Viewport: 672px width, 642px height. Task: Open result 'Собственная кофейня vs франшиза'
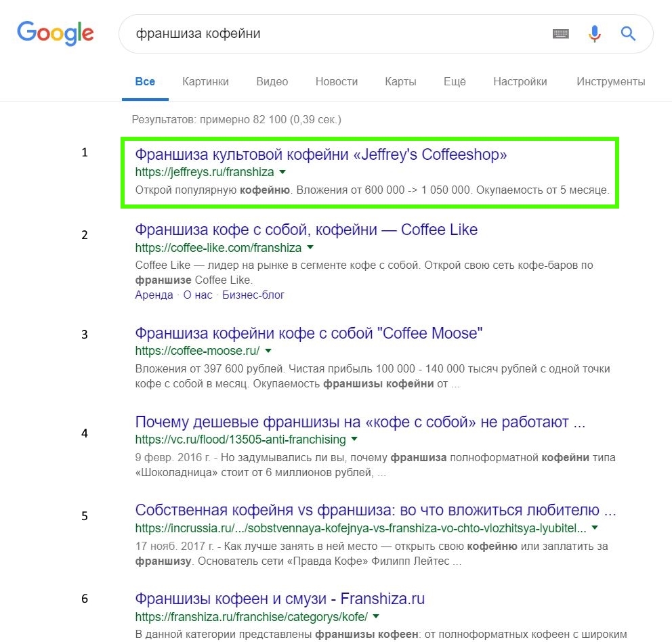(x=375, y=510)
